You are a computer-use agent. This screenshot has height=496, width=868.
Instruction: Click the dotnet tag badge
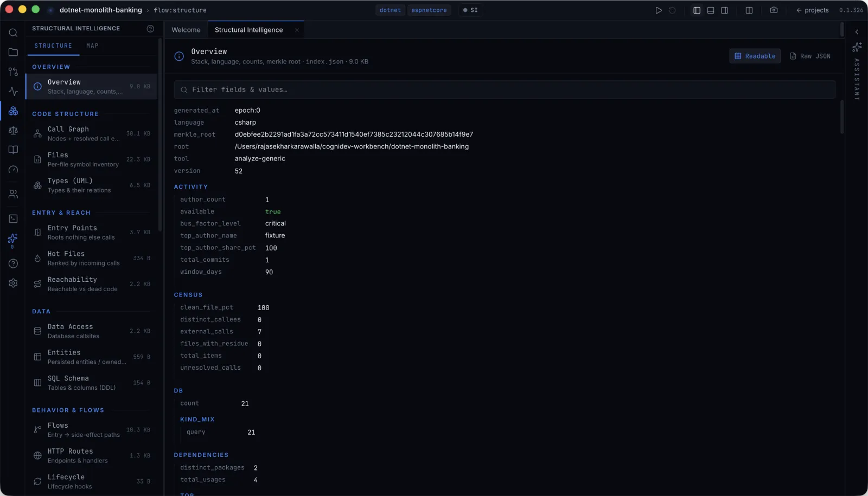pyautogui.click(x=390, y=10)
